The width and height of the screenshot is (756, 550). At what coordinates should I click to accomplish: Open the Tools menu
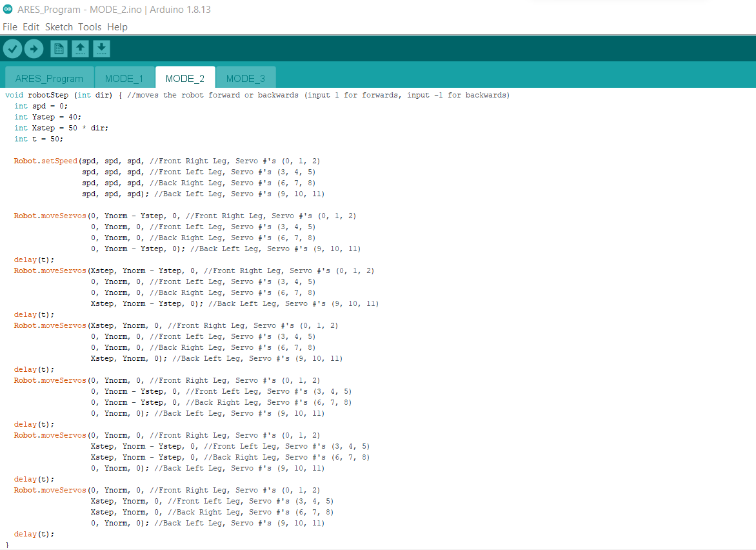point(90,27)
